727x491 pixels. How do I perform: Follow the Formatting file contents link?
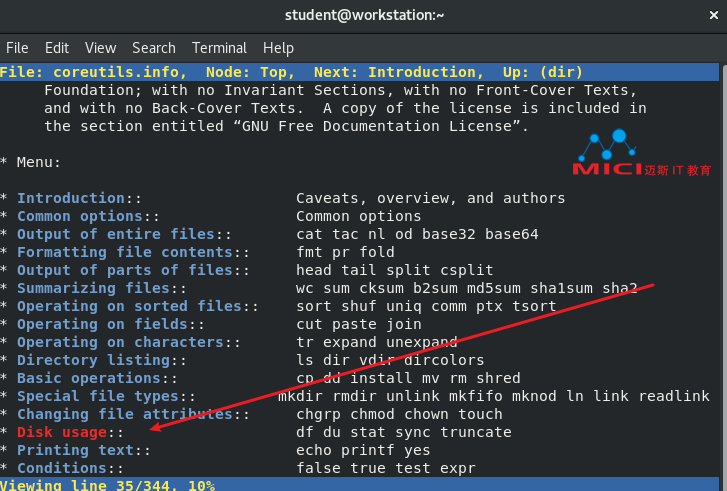(125, 253)
